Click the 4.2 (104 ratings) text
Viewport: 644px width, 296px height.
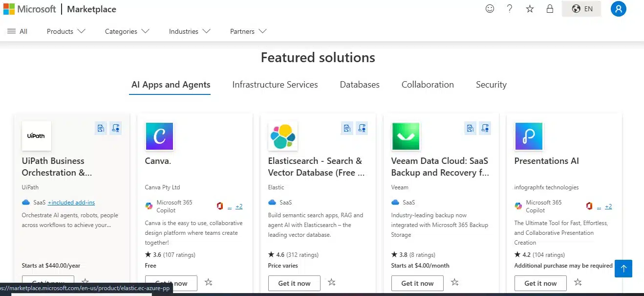coord(539,254)
